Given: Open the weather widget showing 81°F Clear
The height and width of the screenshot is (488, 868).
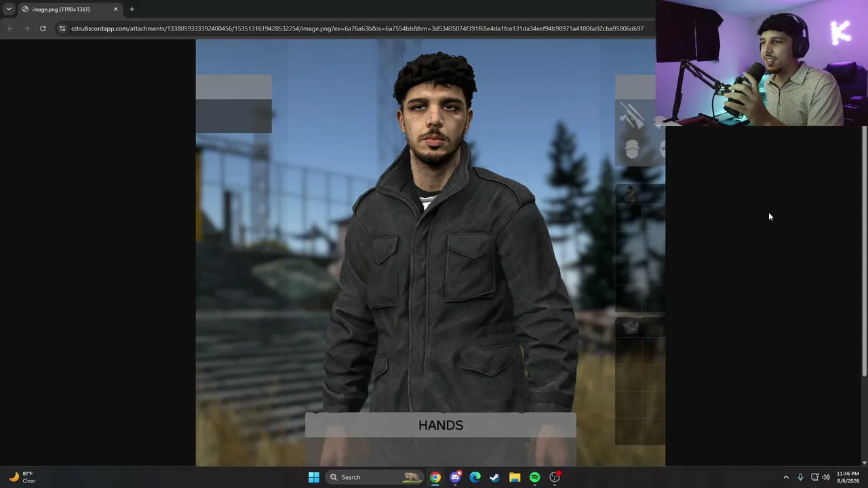Looking at the screenshot, I should (x=22, y=477).
